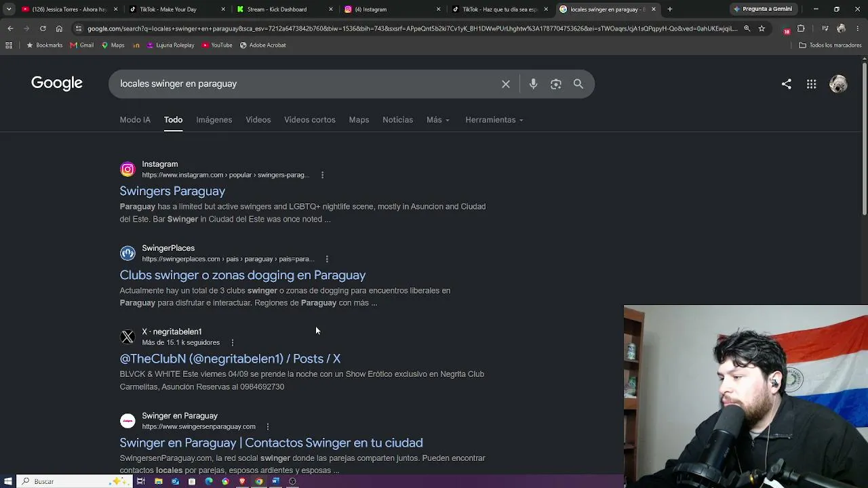Show the Noticias results tab
The height and width of the screenshot is (488, 868).
pyautogui.click(x=397, y=120)
